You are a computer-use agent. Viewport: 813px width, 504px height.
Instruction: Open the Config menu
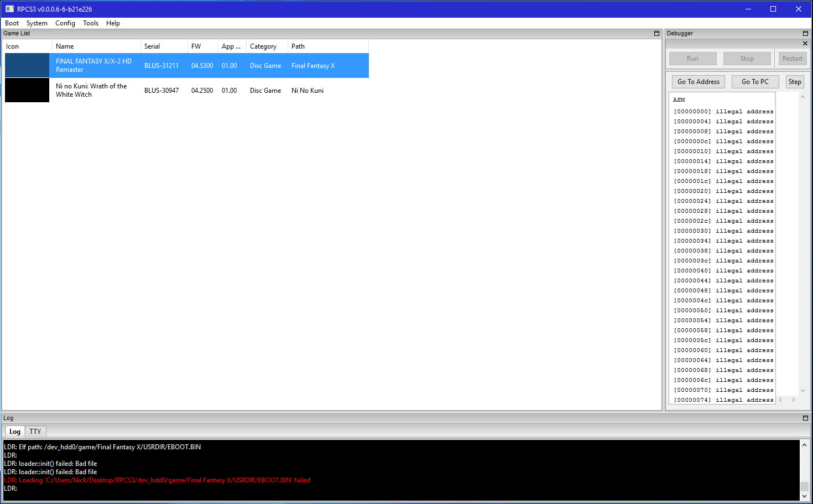click(65, 23)
